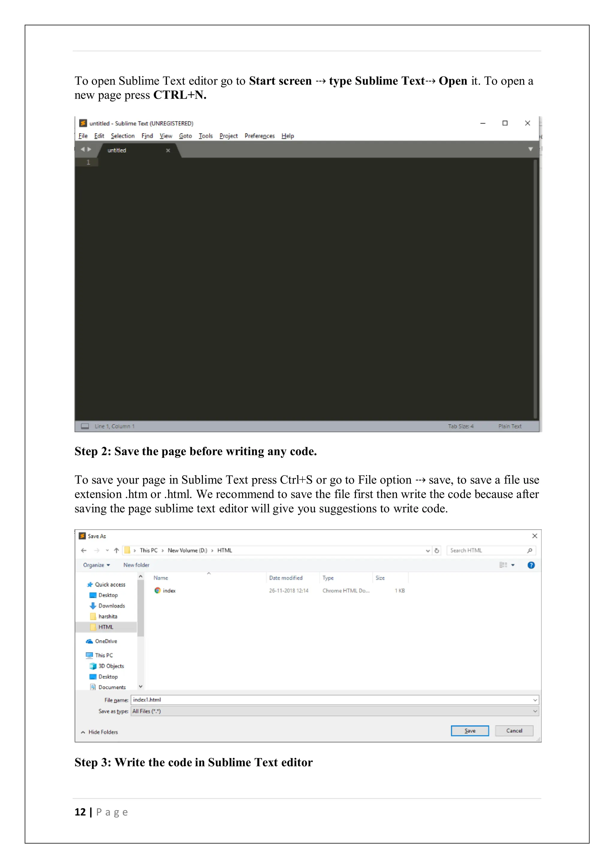614x868 pixels.
Task: Click the Cancel button
Action: (x=514, y=731)
